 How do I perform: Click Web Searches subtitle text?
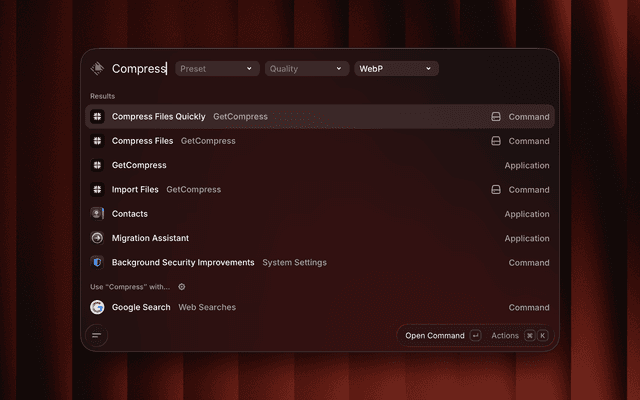coord(207,307)
